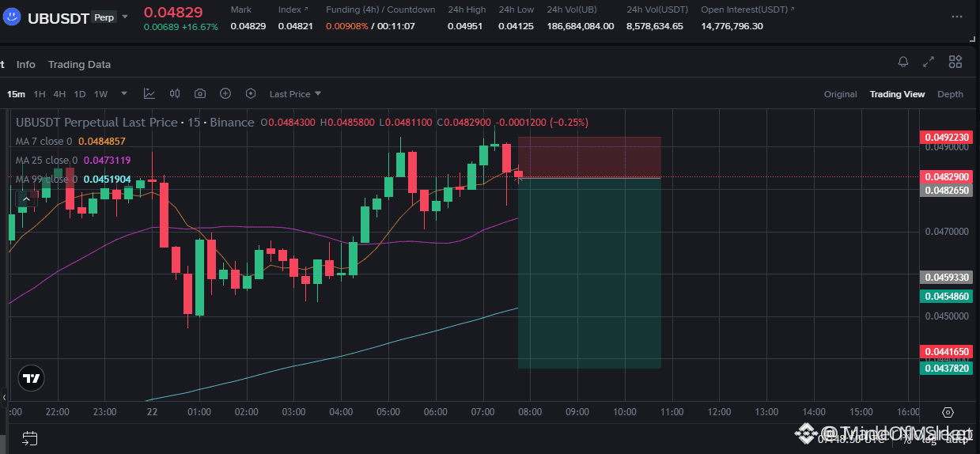The height and width of the screenshot is (454, 980).
Task: Click the UBUSDT coin logo icon
Action: click(12, 17)
